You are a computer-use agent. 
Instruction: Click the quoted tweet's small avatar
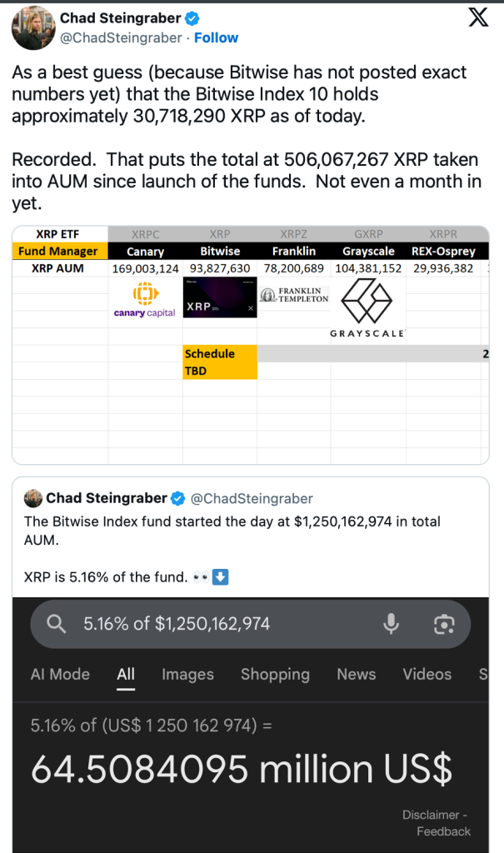(33, 498)
